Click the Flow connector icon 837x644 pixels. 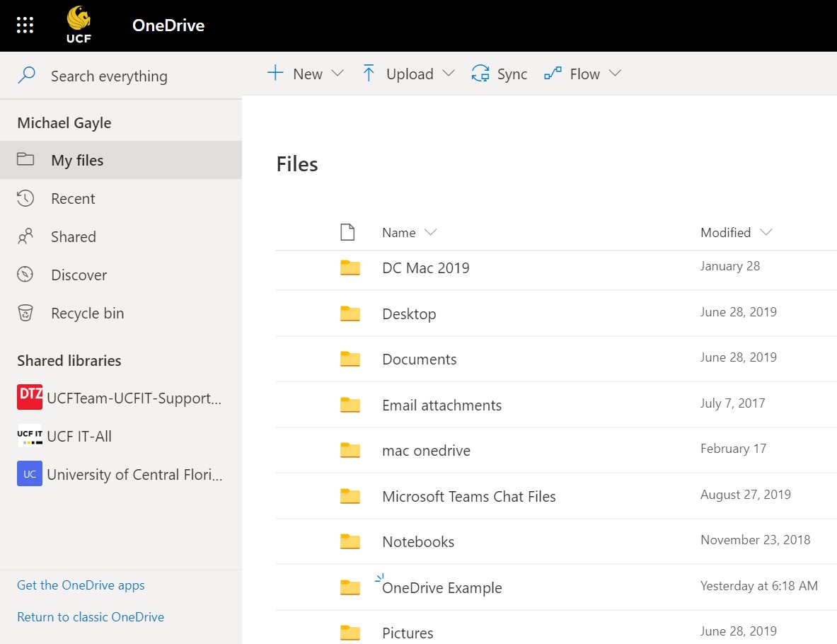[553, 73]
